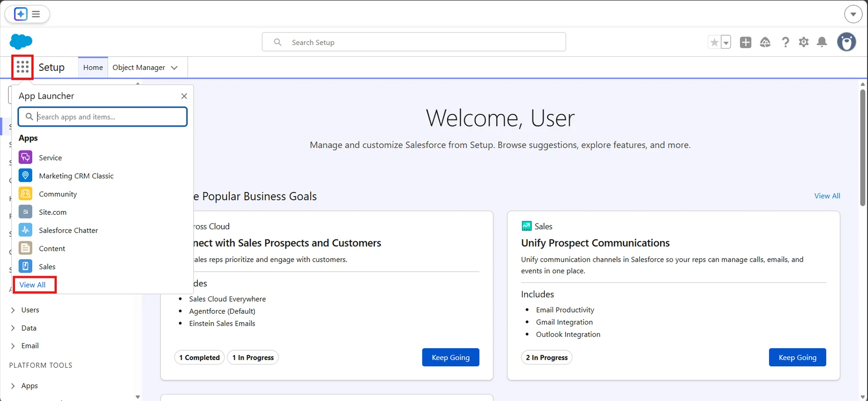Switch to the Home tab

click(x=92, y=67)
